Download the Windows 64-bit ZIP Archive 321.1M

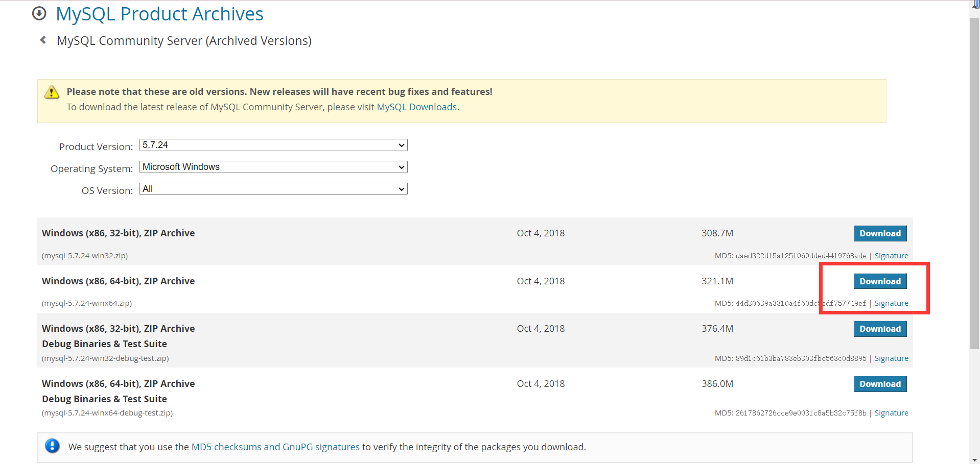point(880,281)
